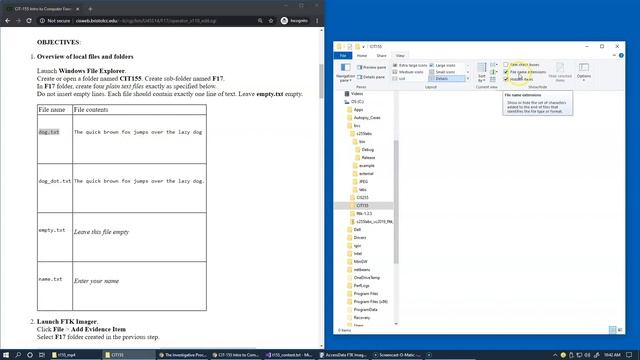Click Size all columns to fit icon
640x360 pixels.
[x=493, y=79]
